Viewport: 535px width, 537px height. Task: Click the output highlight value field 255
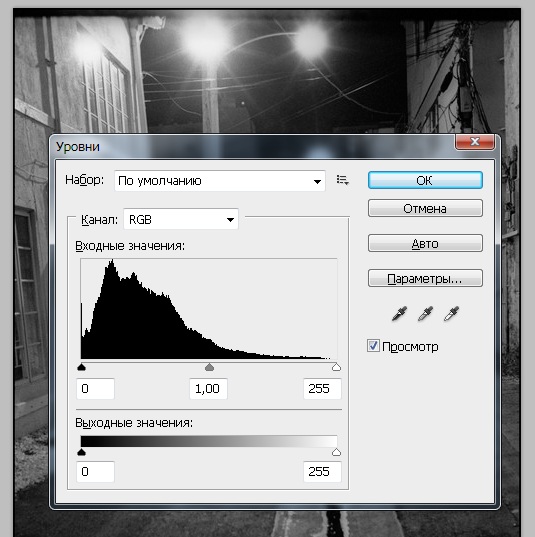[322, 472]
